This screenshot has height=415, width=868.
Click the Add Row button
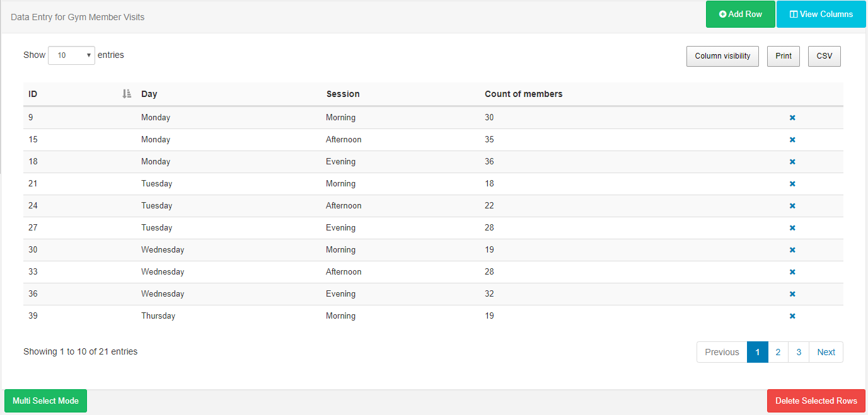(740, 14)
